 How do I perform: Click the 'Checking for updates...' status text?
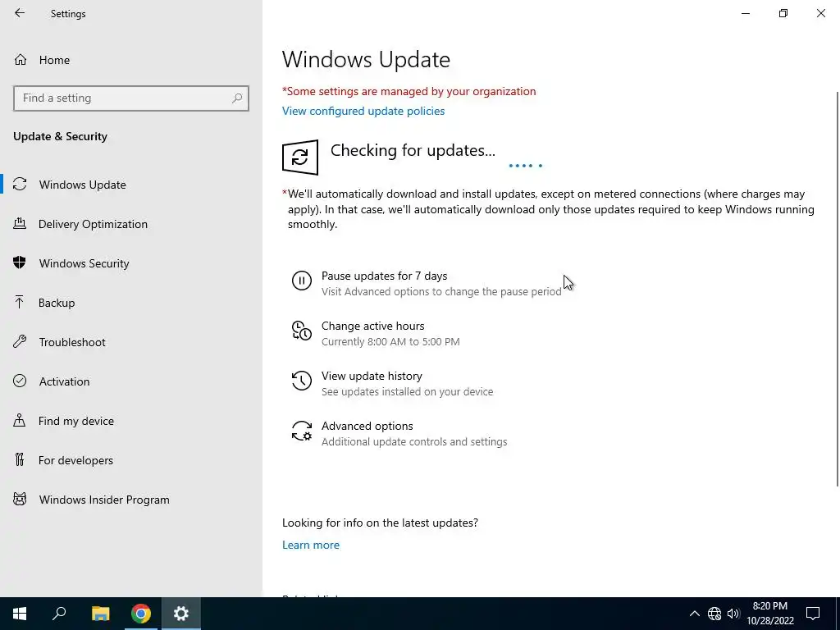[x=413, y=151]
